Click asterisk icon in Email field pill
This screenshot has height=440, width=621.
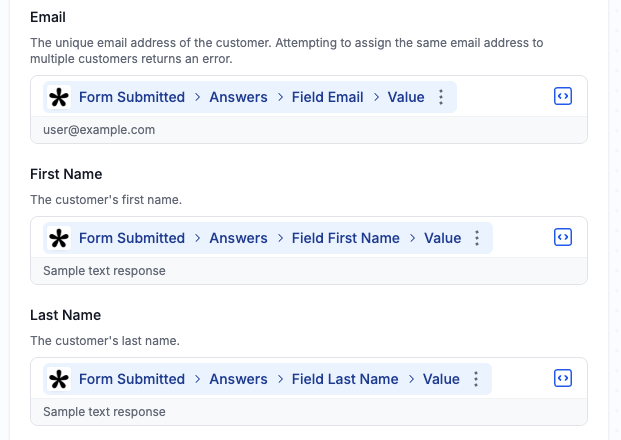tap(59, 98)
